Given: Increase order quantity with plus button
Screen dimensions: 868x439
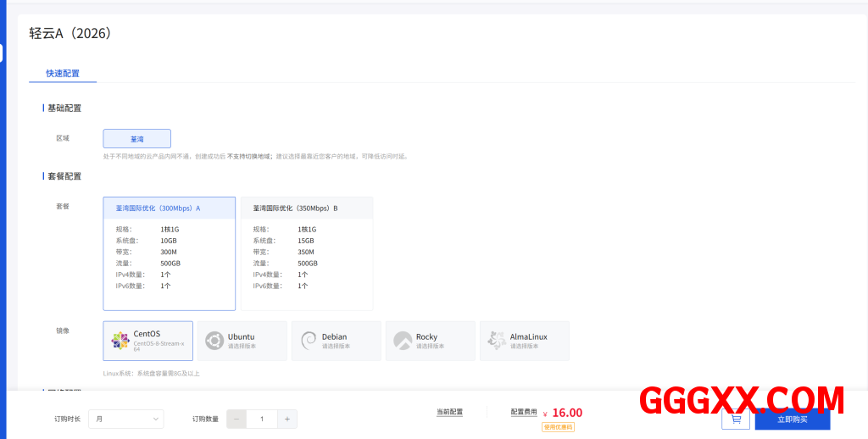Looking at the screenshot, I should pyautogui.click(x=287, y=419).
